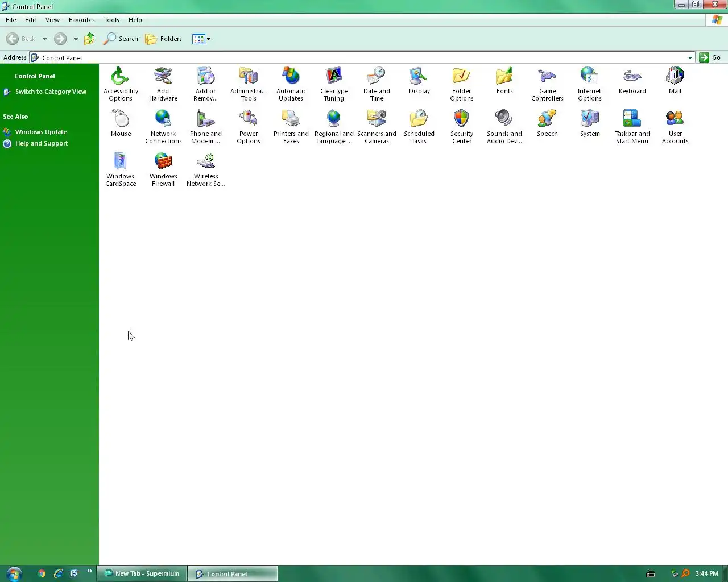Go up one folder level
This screenshot has height=582, width=728.
tap(89, 39)
